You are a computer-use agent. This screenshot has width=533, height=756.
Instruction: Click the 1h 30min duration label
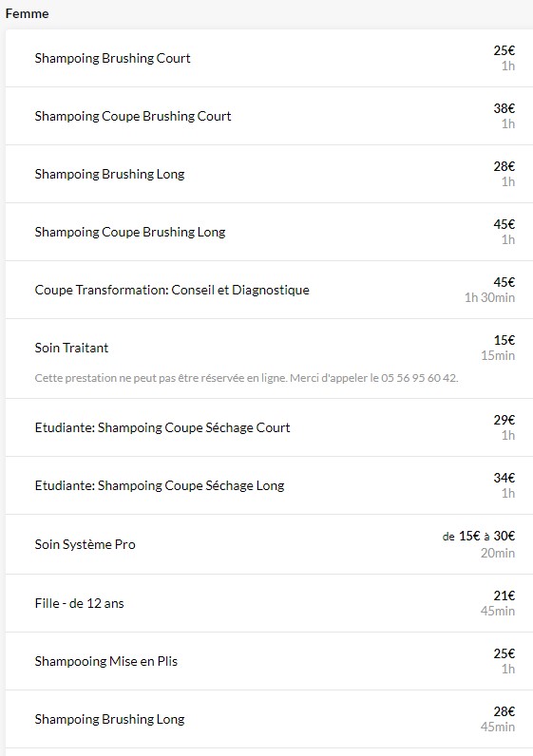(x=489, y=297)
